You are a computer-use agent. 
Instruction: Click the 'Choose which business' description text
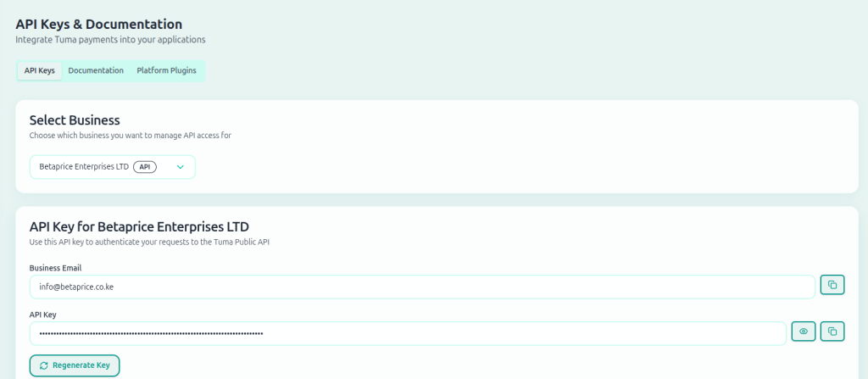point(130,135)
